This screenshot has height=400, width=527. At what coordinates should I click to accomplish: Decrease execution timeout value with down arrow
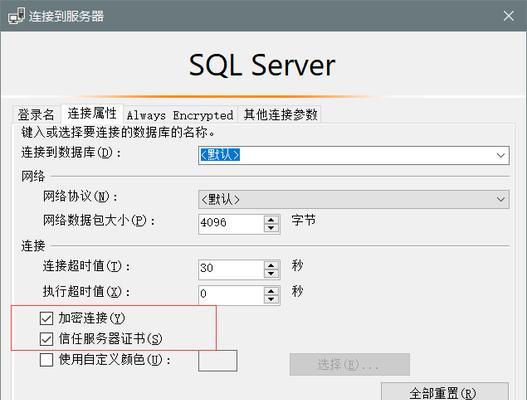(x=271, y=299)
